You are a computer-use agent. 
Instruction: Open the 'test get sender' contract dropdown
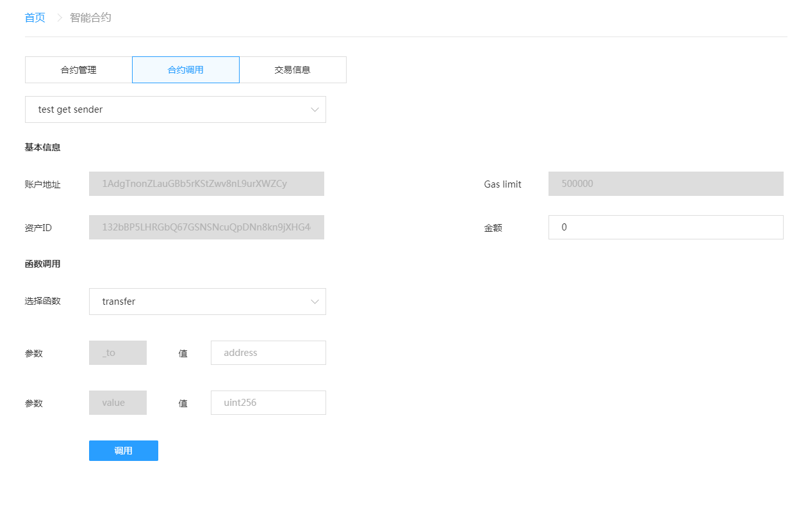[167, 109]
